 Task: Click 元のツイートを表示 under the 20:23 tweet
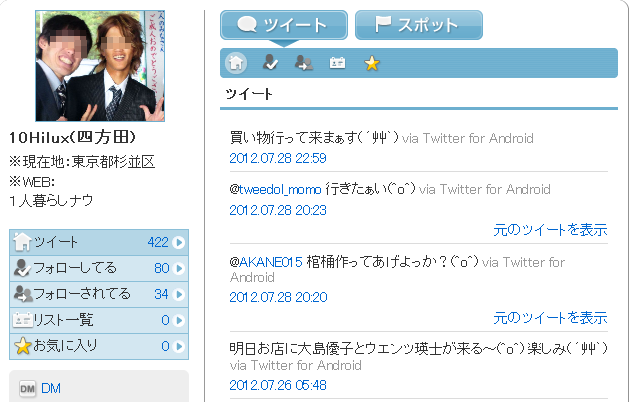point(550,230)
